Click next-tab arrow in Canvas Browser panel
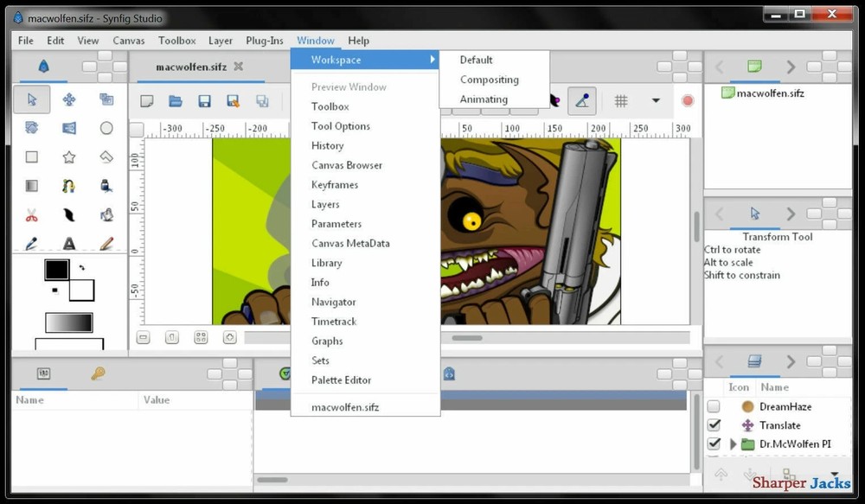The image size is (865, 504). click(791, 67)
